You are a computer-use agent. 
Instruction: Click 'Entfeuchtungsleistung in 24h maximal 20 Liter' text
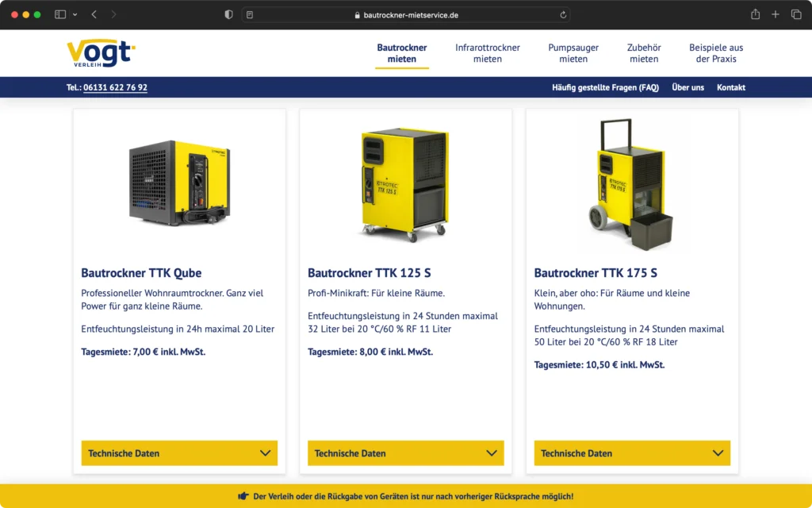pyautogui.click(x=178, y=329)
